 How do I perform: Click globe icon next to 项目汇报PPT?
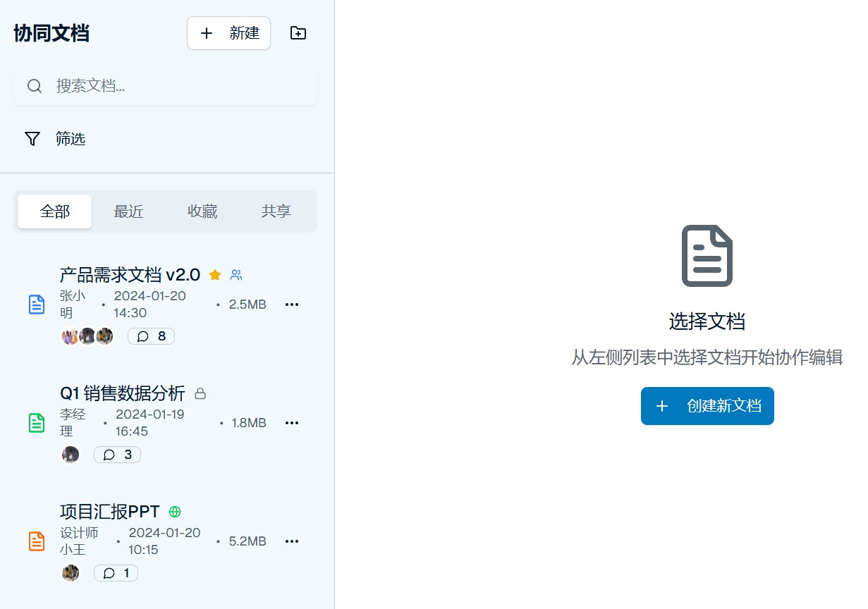[x=175, y=512]
